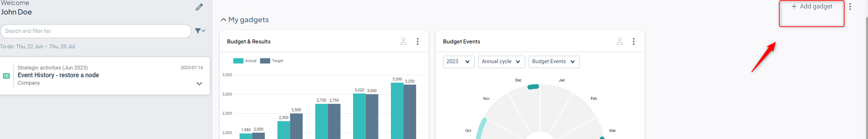Click the 3,300 Actual bar in chart
This screenshot has width=868, height=139.
397,111
